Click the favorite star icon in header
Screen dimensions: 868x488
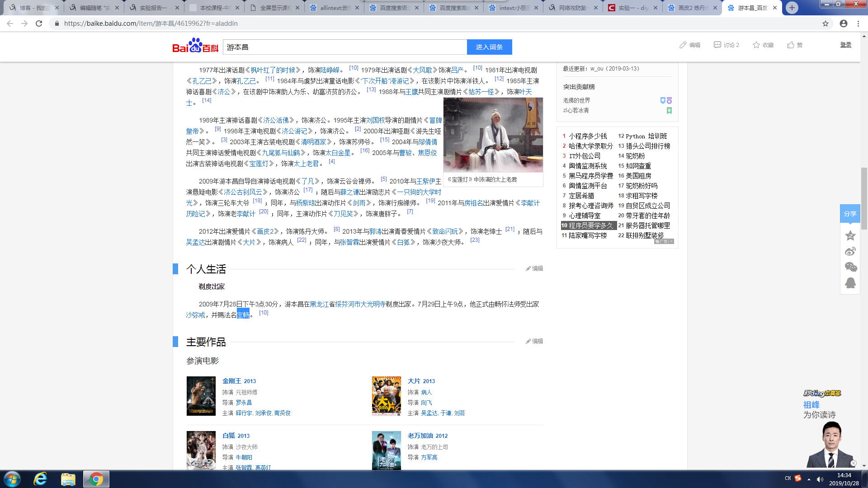(x=756, y=45)
